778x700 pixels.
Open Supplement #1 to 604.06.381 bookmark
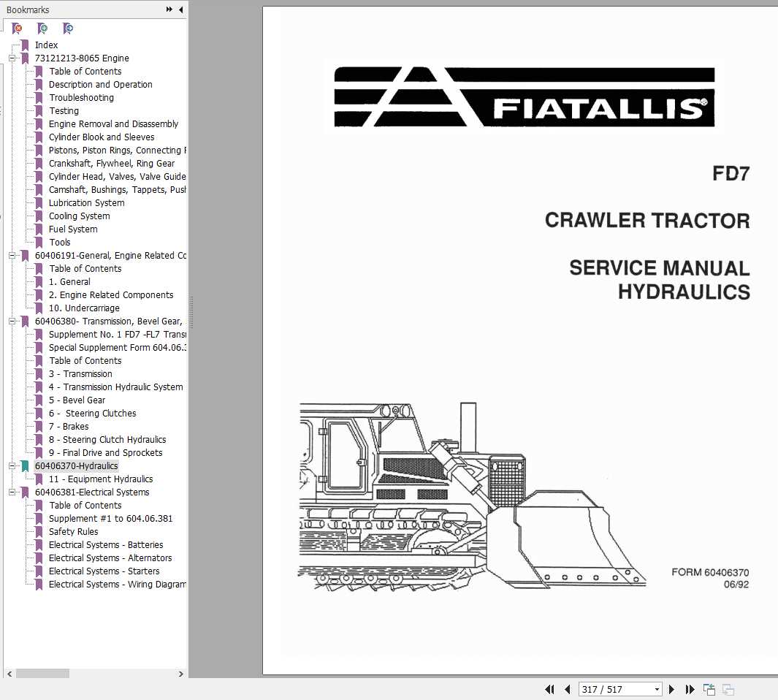(110, 518)
